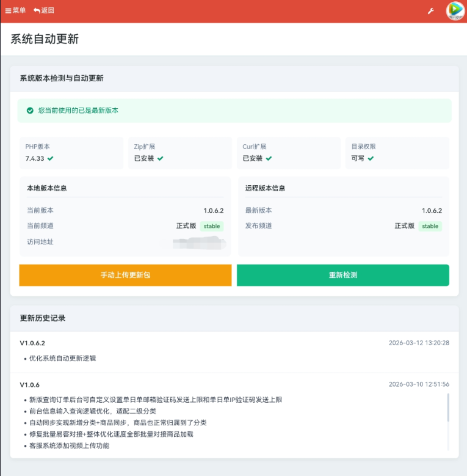Click the stable badge under 远程版本信息
467x476 pixels.
430,226
